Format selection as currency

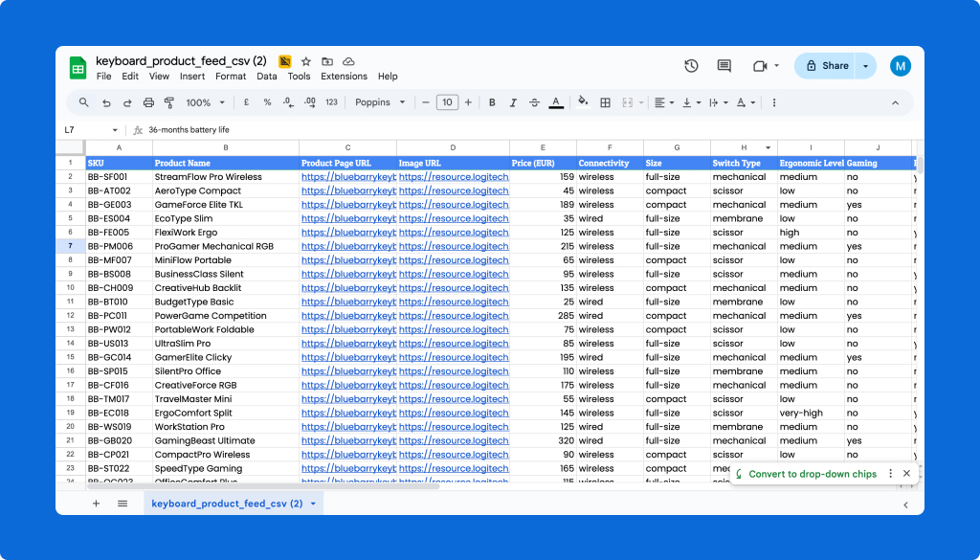pyautogui.click(x=244, y=102)
